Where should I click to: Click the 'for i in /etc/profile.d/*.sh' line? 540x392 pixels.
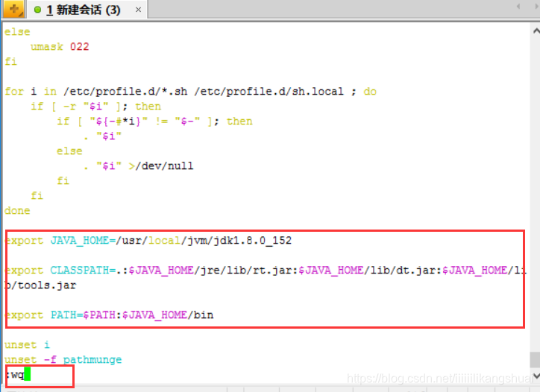click(190, 91)
